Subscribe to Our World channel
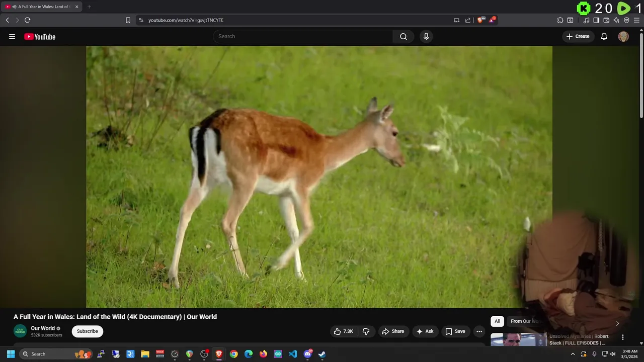 point(87,331)
